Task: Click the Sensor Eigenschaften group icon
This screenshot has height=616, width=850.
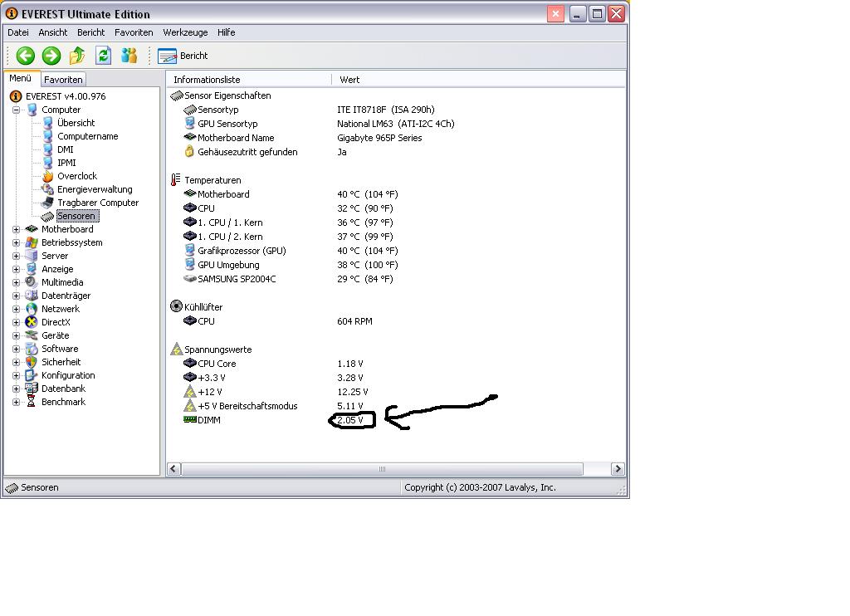Action: click(x=177, y=96)
